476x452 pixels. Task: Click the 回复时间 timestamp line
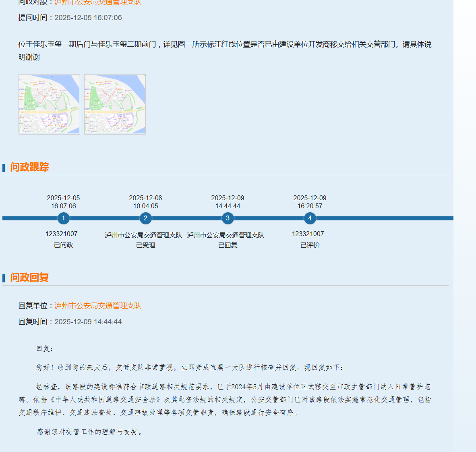coord(70,322)
